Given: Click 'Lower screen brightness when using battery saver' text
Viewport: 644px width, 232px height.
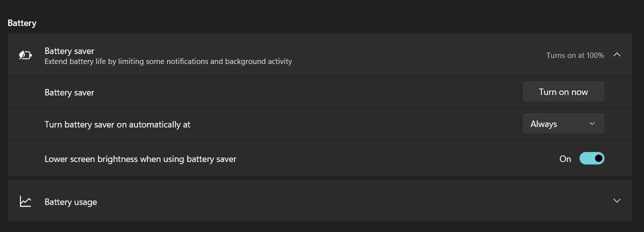Looking at the screenshot, I should pyautogui.click(x=140, y=159).
